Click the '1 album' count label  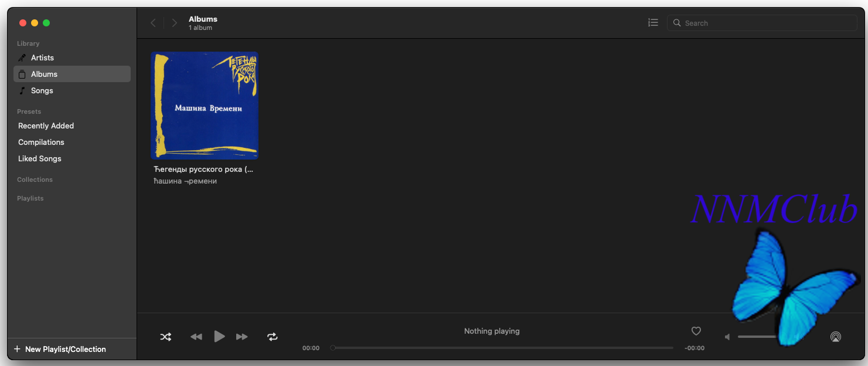pos(200,28)
